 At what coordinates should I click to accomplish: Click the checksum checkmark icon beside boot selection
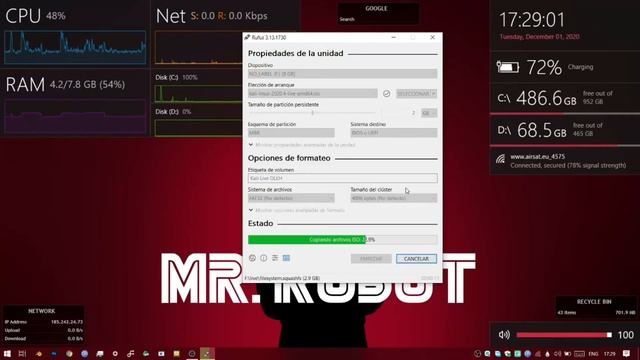[387, 93]
